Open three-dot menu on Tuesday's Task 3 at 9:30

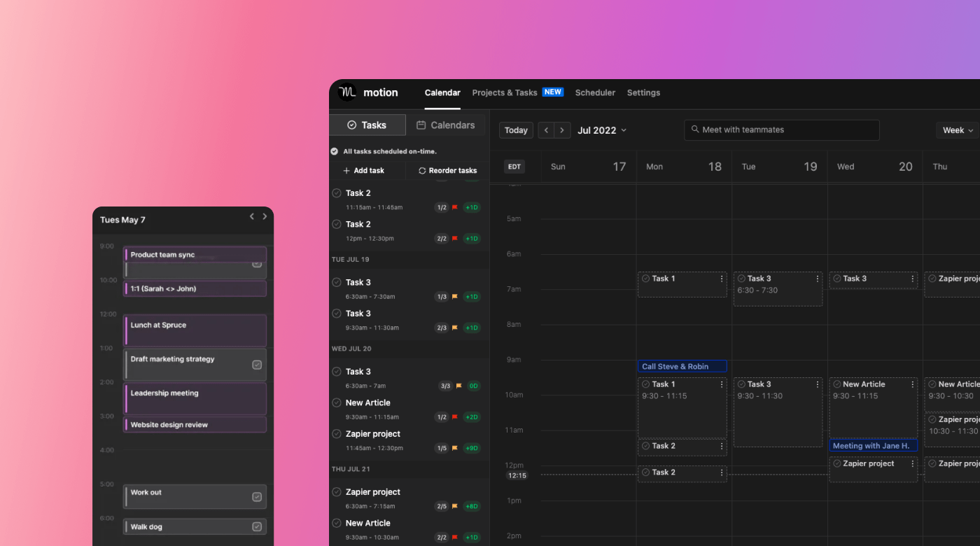(x=817, y=384)
